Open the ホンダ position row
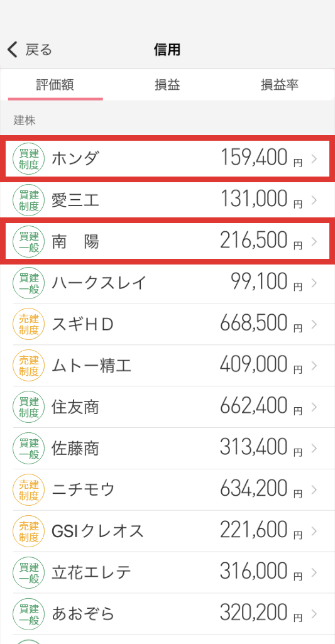This screenshot has height=644, width=335. [167, 159]
